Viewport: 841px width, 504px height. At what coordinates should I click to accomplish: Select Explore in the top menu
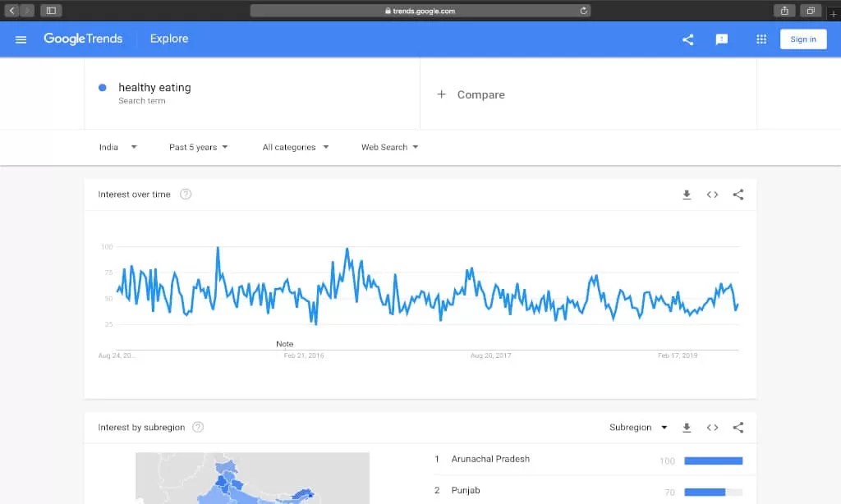(168, 39)
